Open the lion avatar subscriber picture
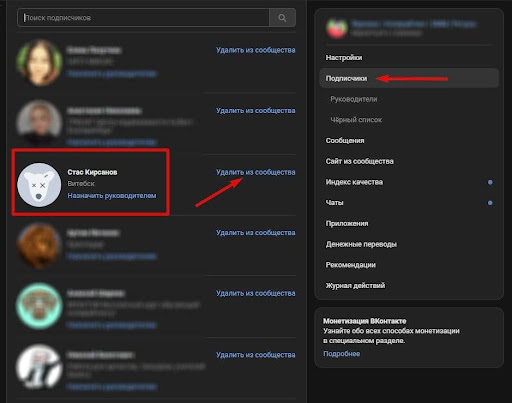This screenshot has width=512, height=403. point(39,246)
